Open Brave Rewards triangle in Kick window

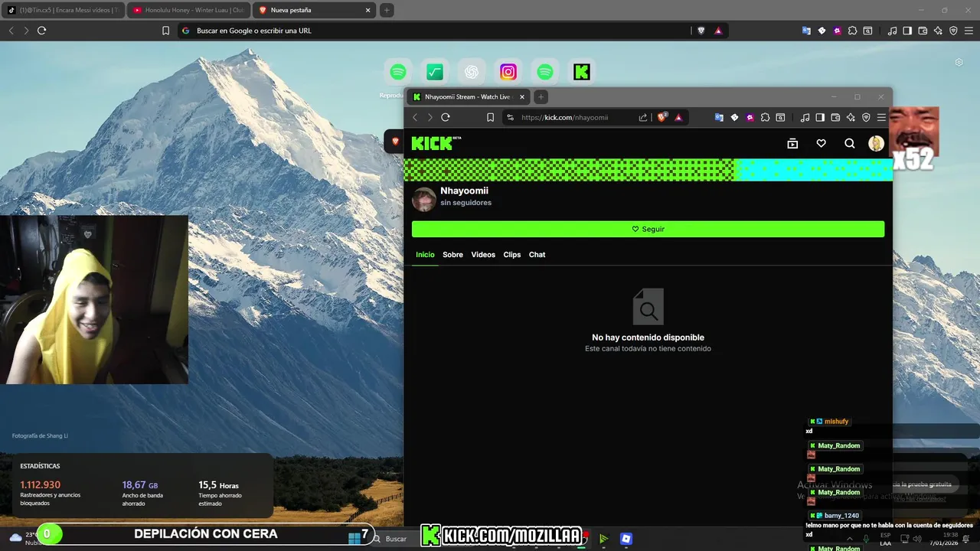tap(678, 117)
